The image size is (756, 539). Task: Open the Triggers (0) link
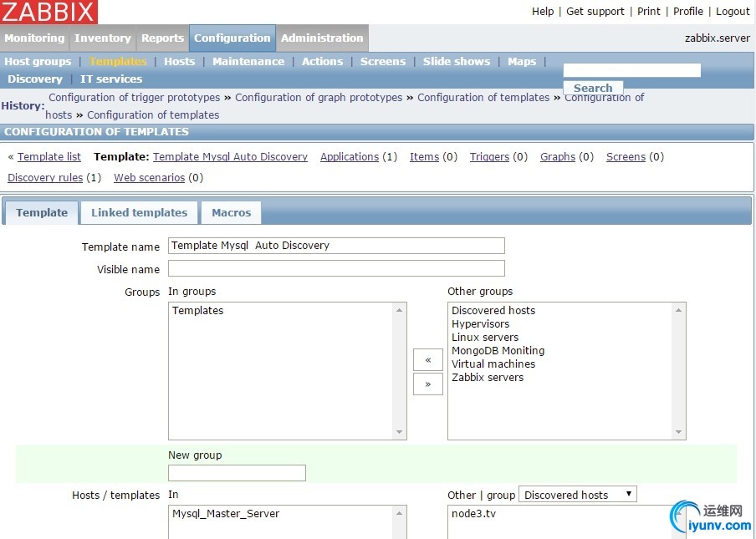pyautogui.click(x=489, y=157)
